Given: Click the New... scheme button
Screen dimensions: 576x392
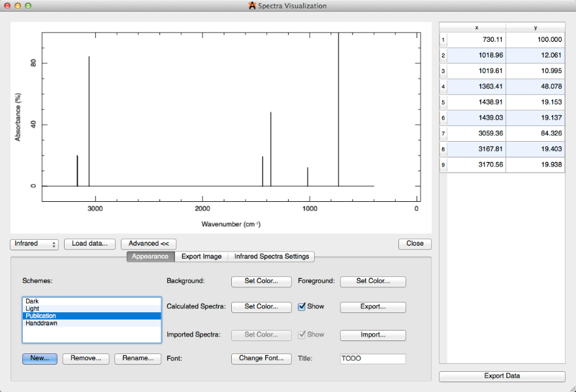Looking at the screenshot, I should (x=40, y=359).
